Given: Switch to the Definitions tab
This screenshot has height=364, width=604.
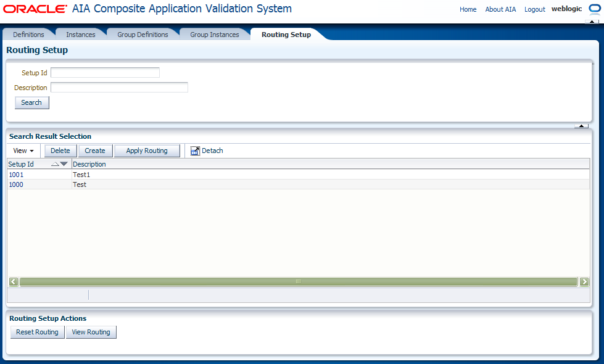Looking at the screenshot, I should (28, 35).
